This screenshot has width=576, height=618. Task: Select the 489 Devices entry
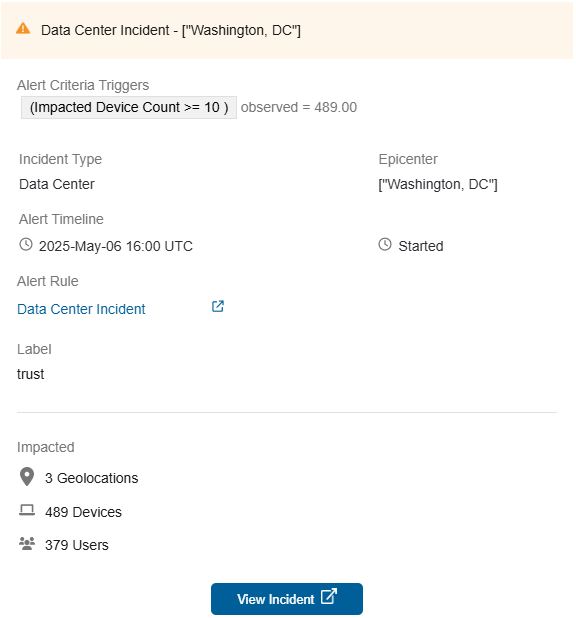pos(83,512)
